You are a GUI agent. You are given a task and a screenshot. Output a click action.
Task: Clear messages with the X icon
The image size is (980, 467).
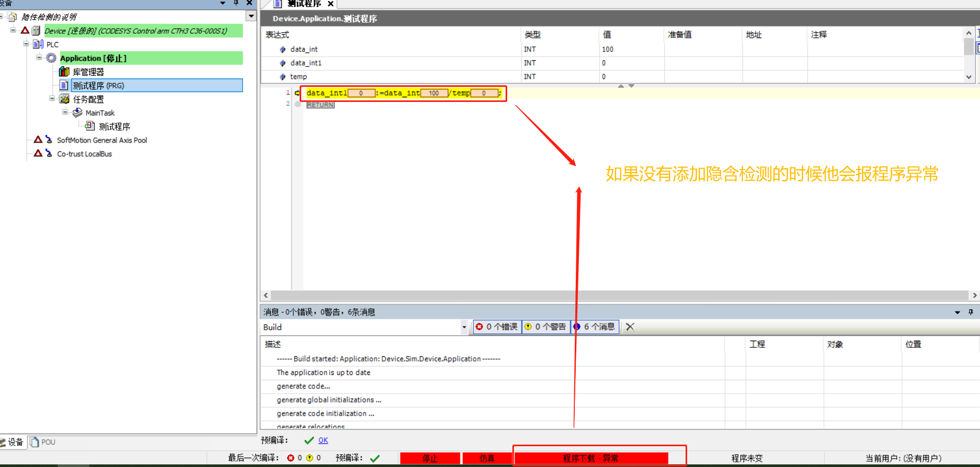tap(630, 327)
